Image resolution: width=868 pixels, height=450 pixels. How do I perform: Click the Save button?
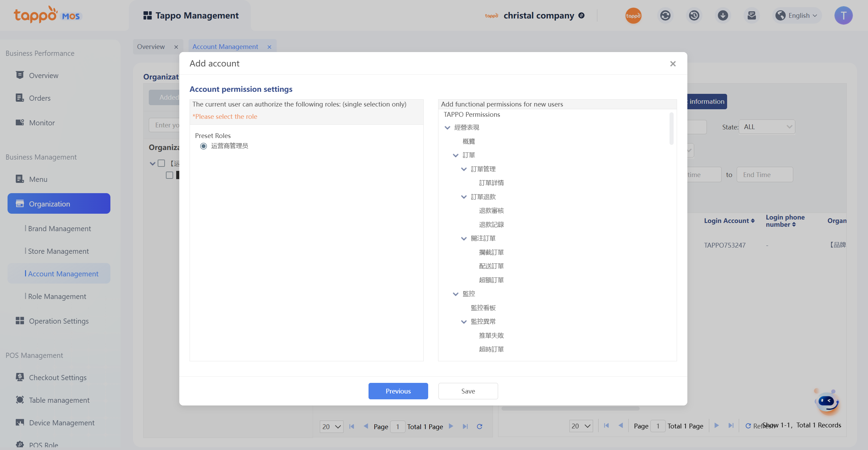coord(468,391)
